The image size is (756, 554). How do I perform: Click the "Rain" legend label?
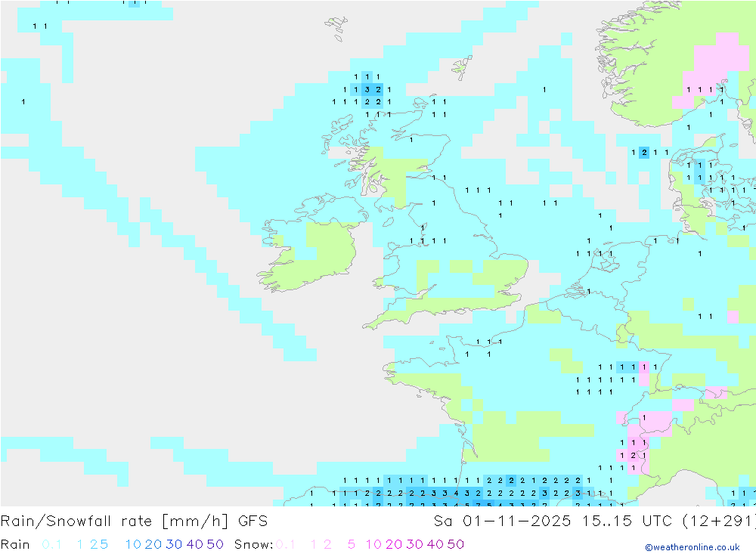click(x=15, y=544)
